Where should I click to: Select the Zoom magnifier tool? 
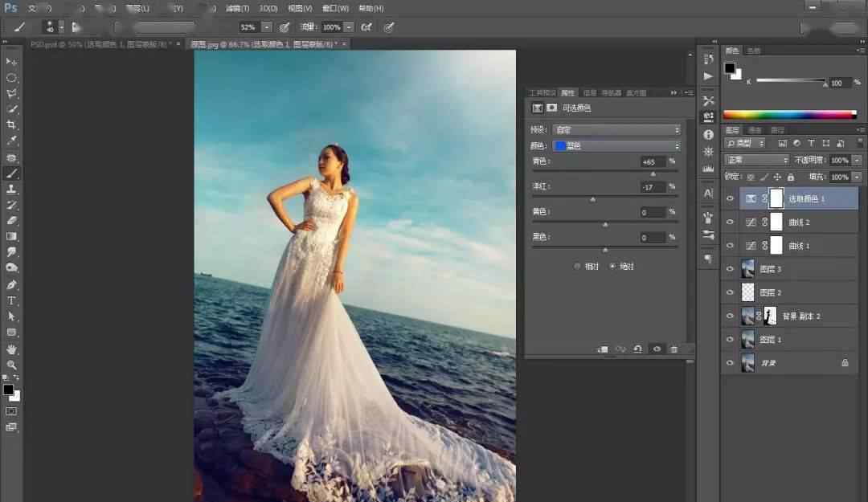click(x=11, y=365)
